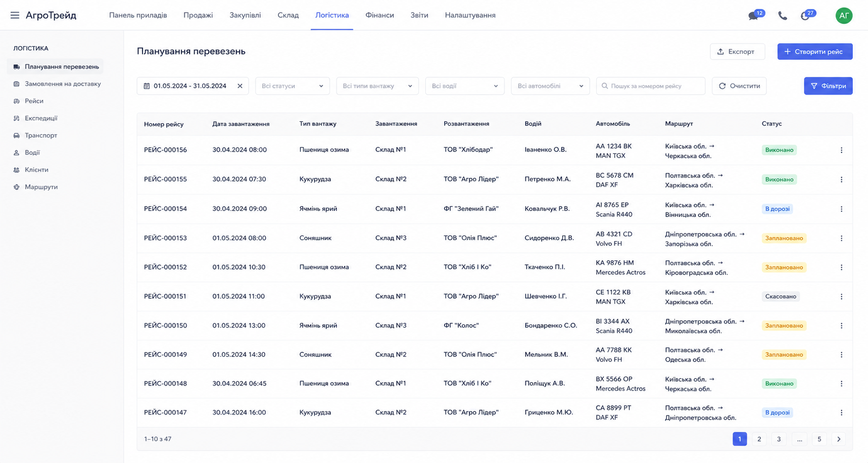Select current page 1 button
868x463 pixels.
click(740, 439)
